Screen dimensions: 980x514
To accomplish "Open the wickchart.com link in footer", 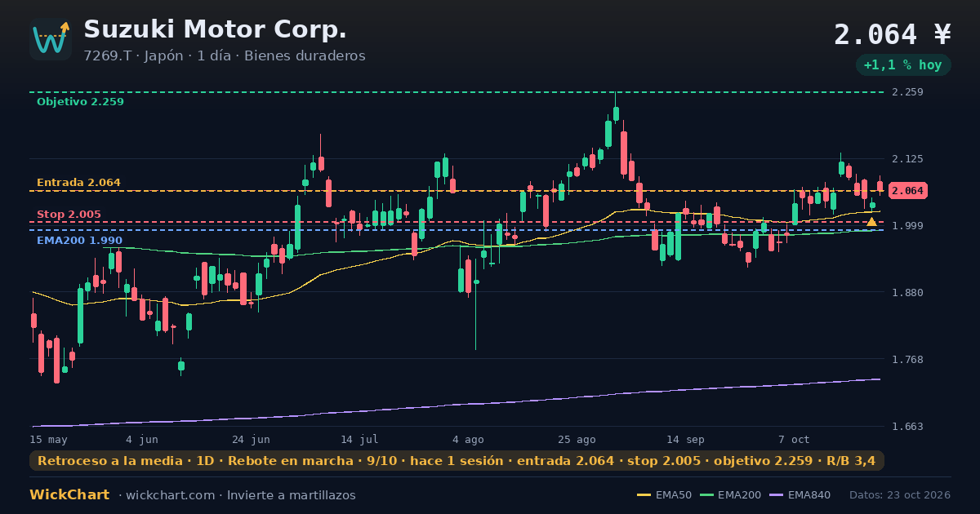I will point(169,495).
